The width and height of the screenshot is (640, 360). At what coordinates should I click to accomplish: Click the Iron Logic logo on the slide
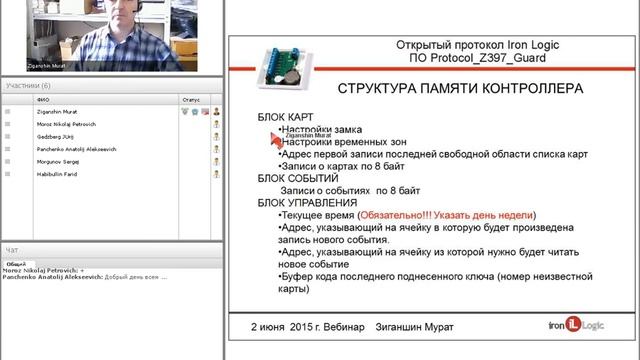point(576,325)
